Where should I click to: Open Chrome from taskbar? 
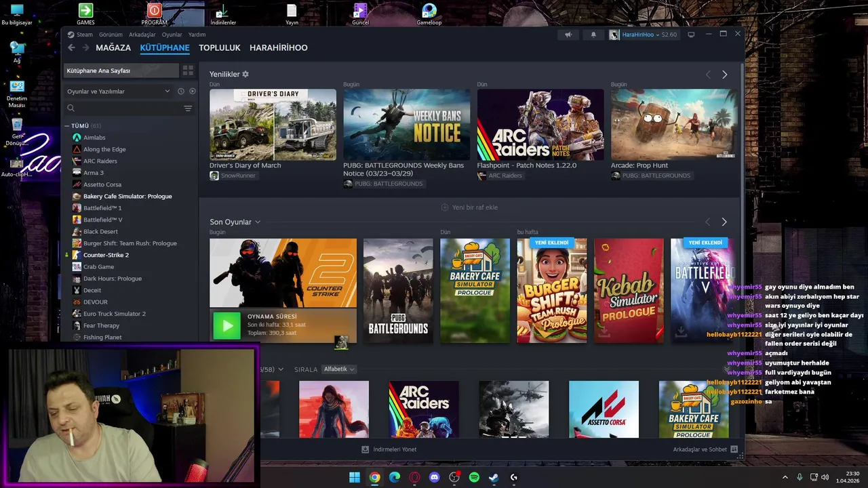pos(374,477)
